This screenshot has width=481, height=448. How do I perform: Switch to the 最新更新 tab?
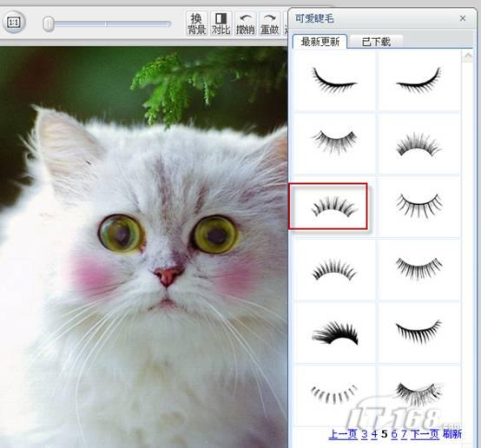[320, 42]
